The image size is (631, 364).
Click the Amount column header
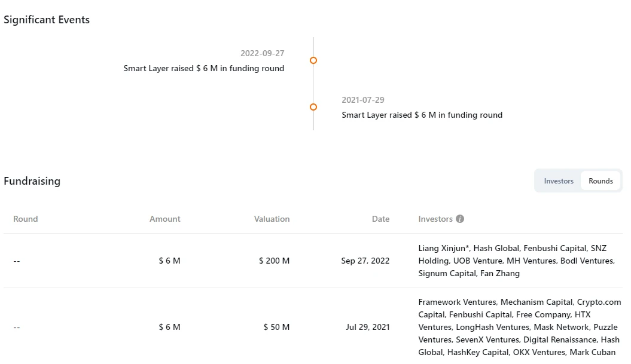tap(164, 219)
